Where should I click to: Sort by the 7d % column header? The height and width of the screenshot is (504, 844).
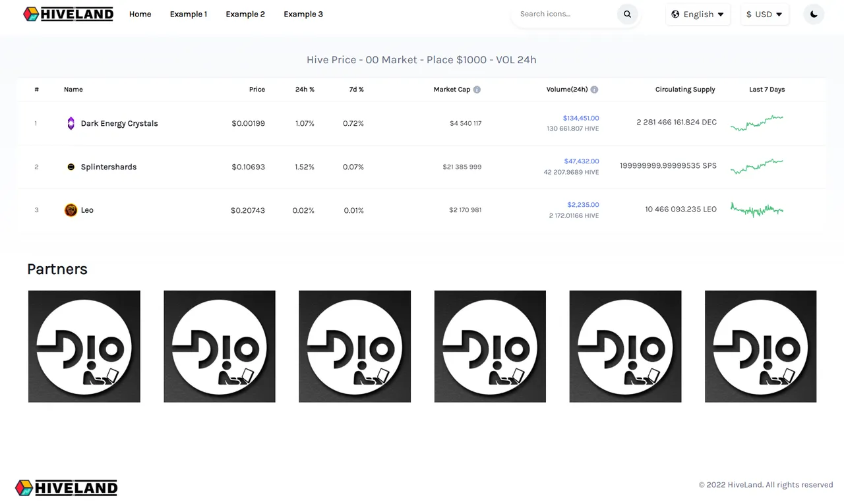coord(357,90)
